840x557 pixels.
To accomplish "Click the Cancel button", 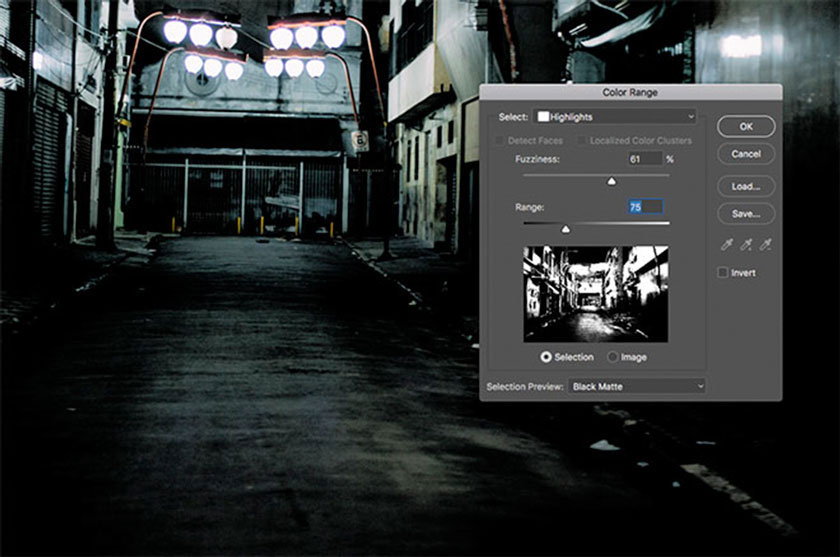I will (746, 154).
